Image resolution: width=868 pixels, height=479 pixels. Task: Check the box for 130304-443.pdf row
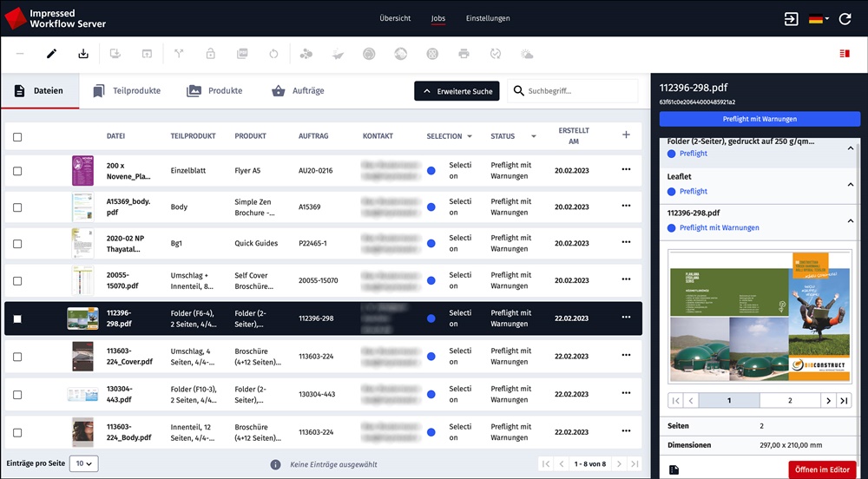pos(17,395)
